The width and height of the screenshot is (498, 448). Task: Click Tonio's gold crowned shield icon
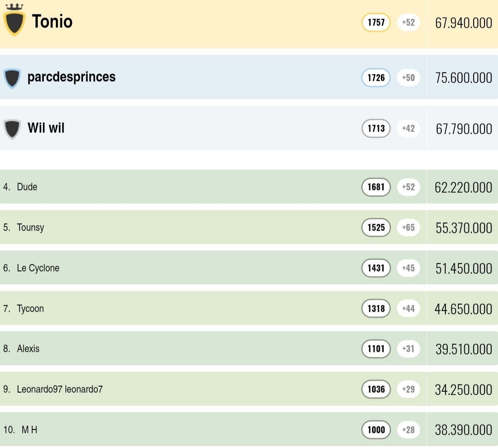pos(14,22)
